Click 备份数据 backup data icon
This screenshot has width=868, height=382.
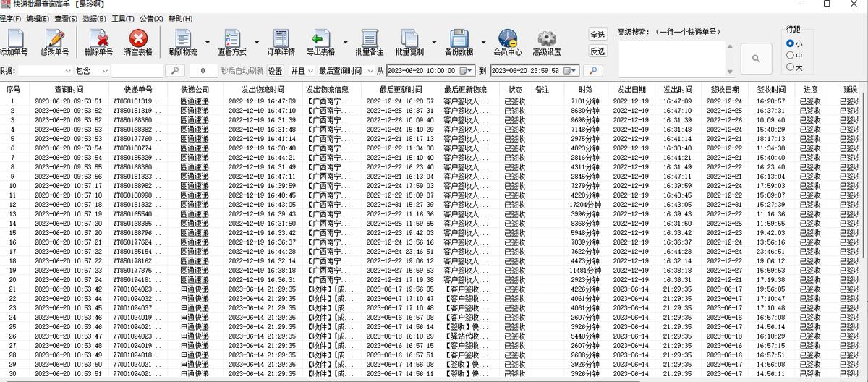(x=459, y=43)
